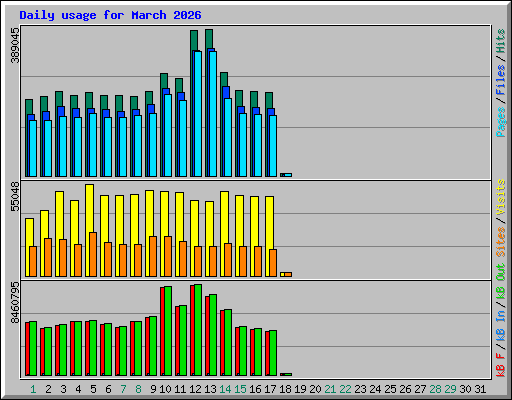Click the Hits legend label

[x=501, y=41]
